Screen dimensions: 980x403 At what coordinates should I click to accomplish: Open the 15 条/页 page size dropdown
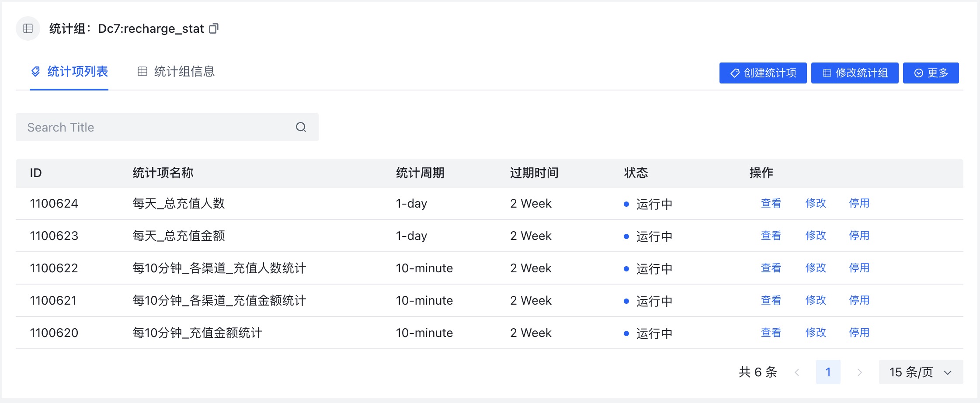[x=921, y=372]
